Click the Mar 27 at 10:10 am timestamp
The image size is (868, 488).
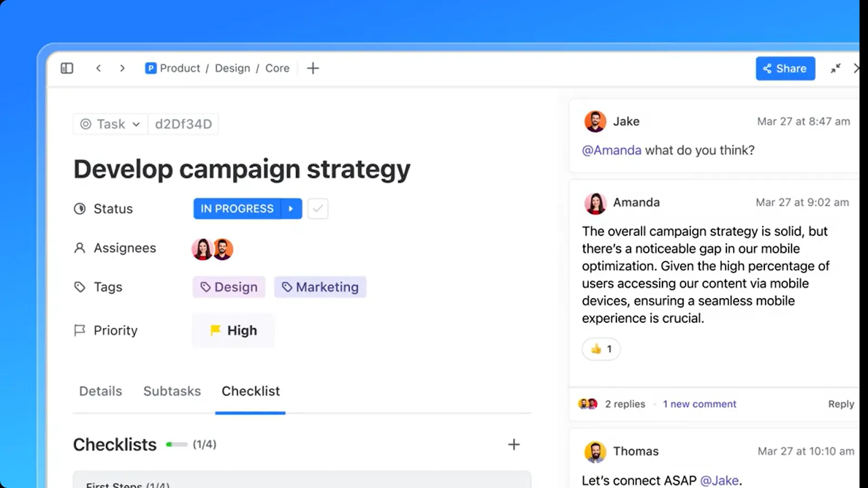click(x=806, y=451)
